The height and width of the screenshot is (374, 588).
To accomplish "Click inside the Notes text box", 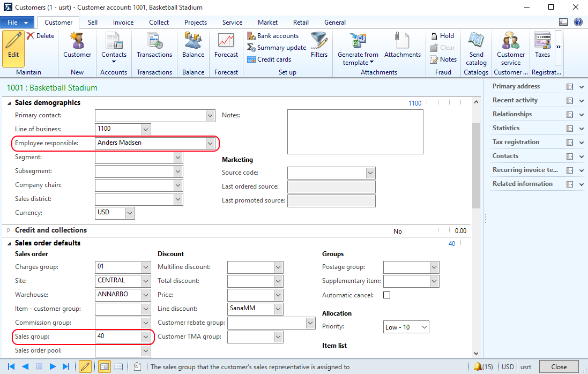I will (355, 131).
